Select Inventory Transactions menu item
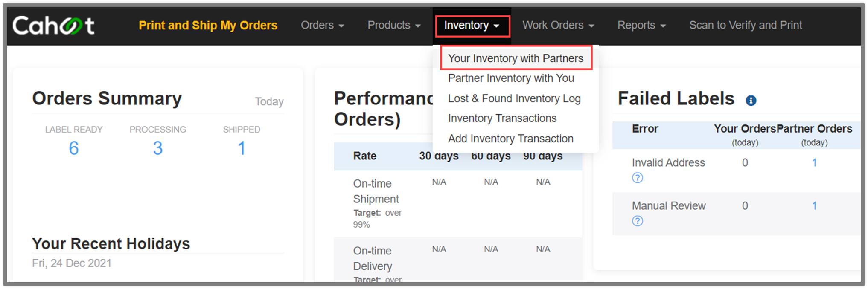 (502, 118)
